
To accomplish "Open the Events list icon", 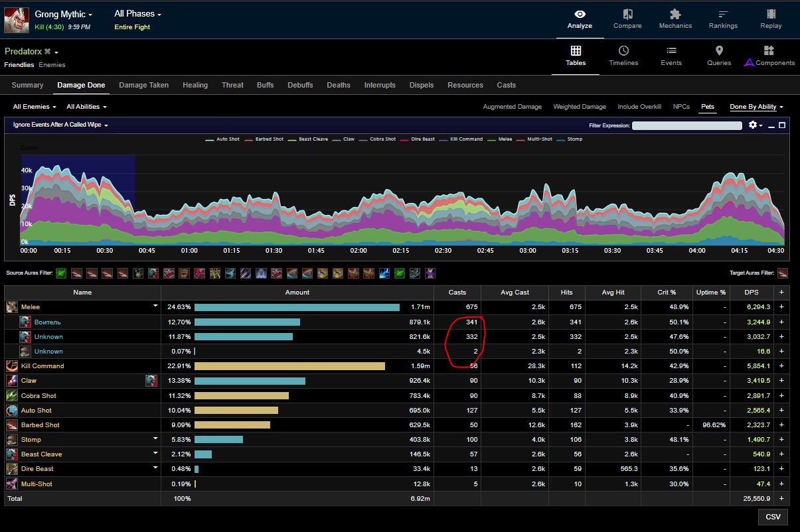I will pyautogui.click(x=671, y=51).
